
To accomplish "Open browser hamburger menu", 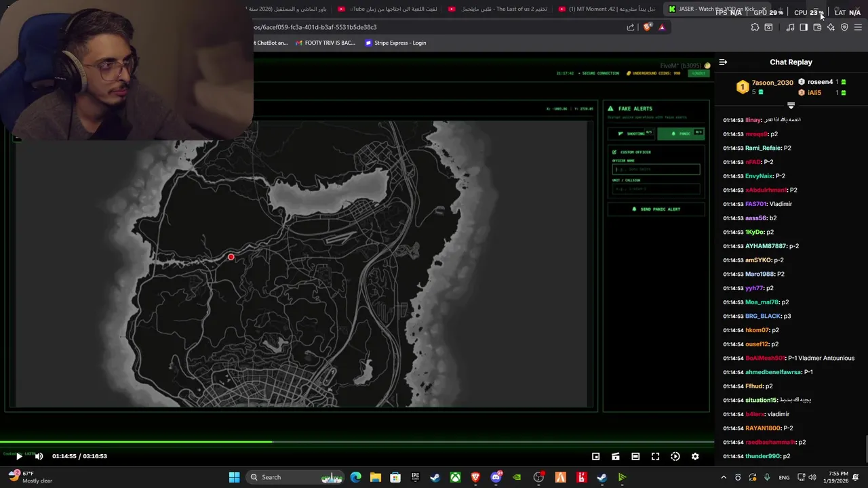I will (858, 27).
